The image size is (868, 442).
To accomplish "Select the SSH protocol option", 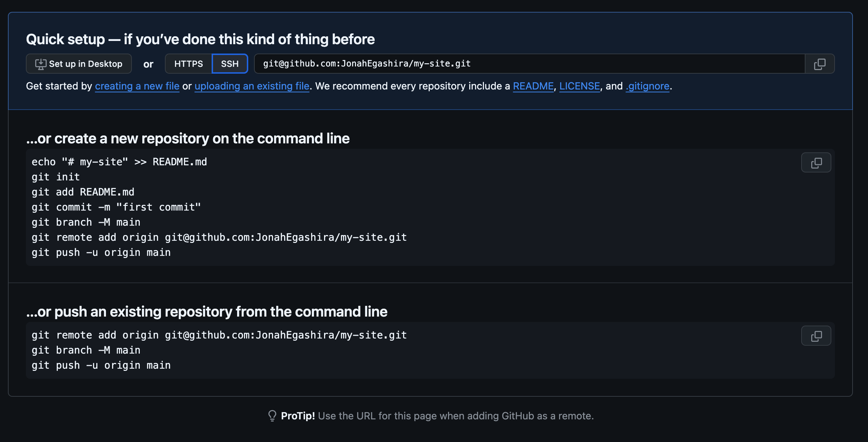I will (x=230, y=63).
